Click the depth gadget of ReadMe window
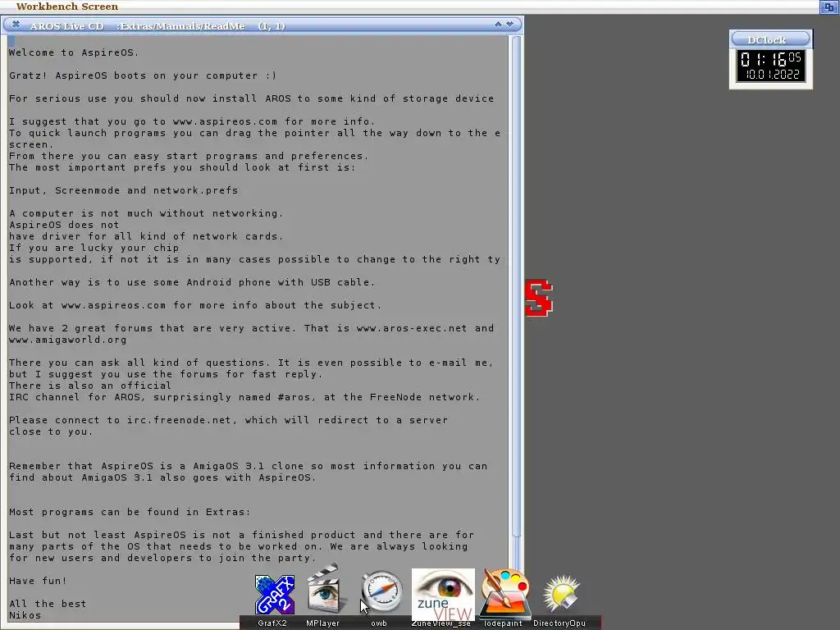Viewport: 840px width, 630px height. pos(510,25)
